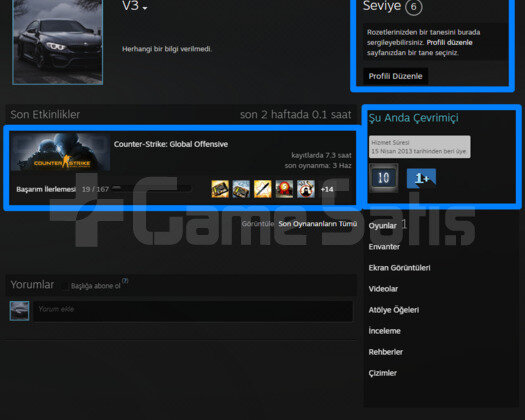Open the fifth achievement icon with figure
Viewport: 525px width, 420px height.
click(x=306, y=189)
